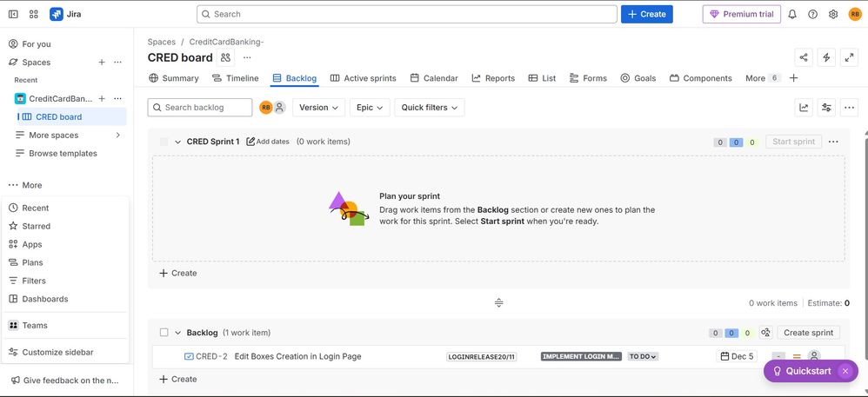Open the insights chart icon in the backlog toolbar
This screenshot has height=397, width=868.
point(804,108)
